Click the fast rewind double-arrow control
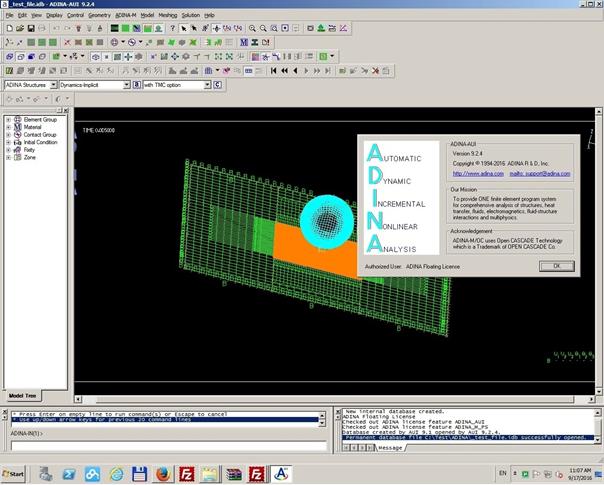 pyautogui.click(x=284, y=71)
